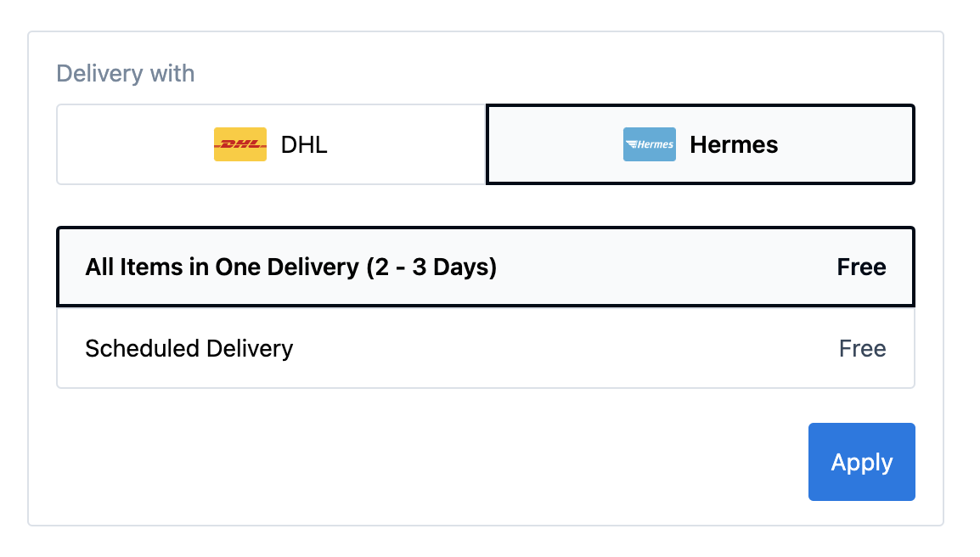Switch carrier tab to DHL

coord(271,144)
